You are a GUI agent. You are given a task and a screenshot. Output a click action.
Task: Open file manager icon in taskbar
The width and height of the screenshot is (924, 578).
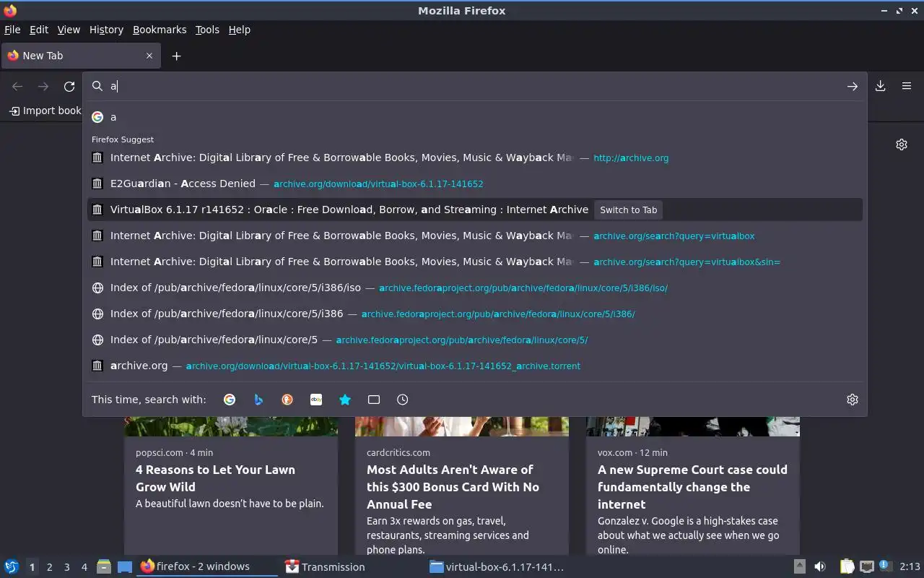tap(104, 567)
